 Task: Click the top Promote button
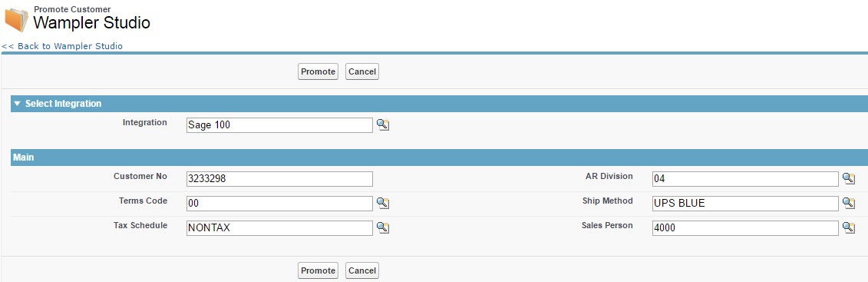point(318,71)
